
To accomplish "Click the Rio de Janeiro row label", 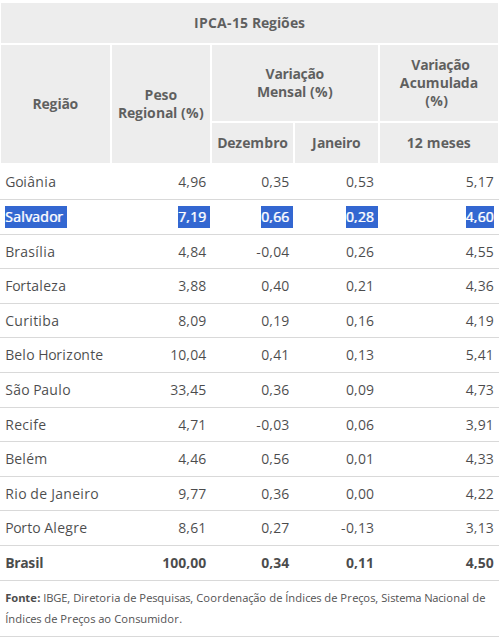I will (x=52, y=494).
